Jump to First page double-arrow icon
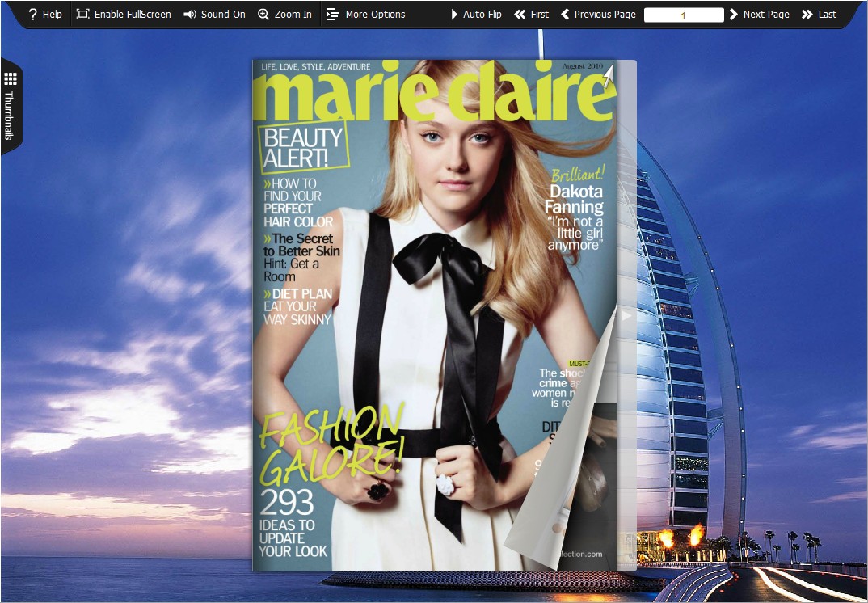Image resolution: width=868 pixels, height=603 pixels. [519, 15]
